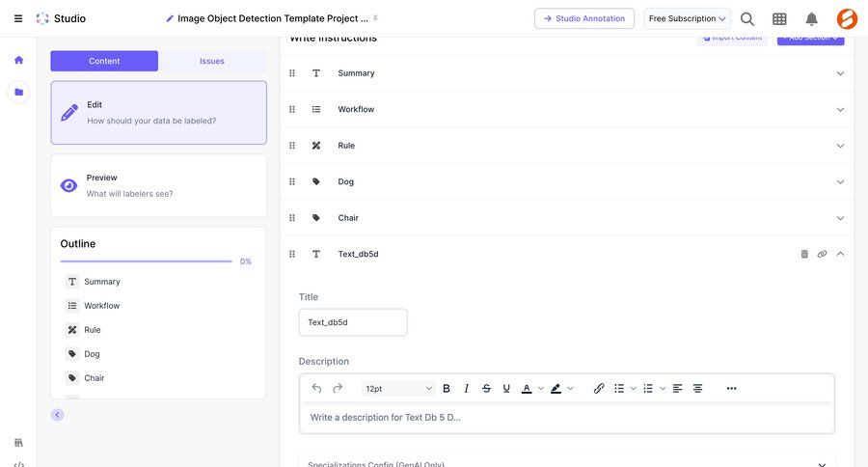The width and height of the screenshot is (868, 467).
Task: Open library books icon in sidebar
Action: (19, 443)
